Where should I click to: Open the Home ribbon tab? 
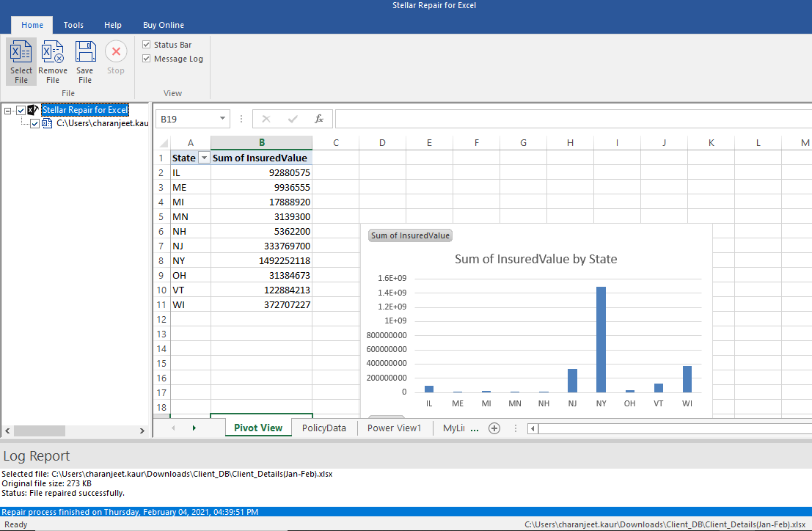pyautogui.click(x=32, y=25)
